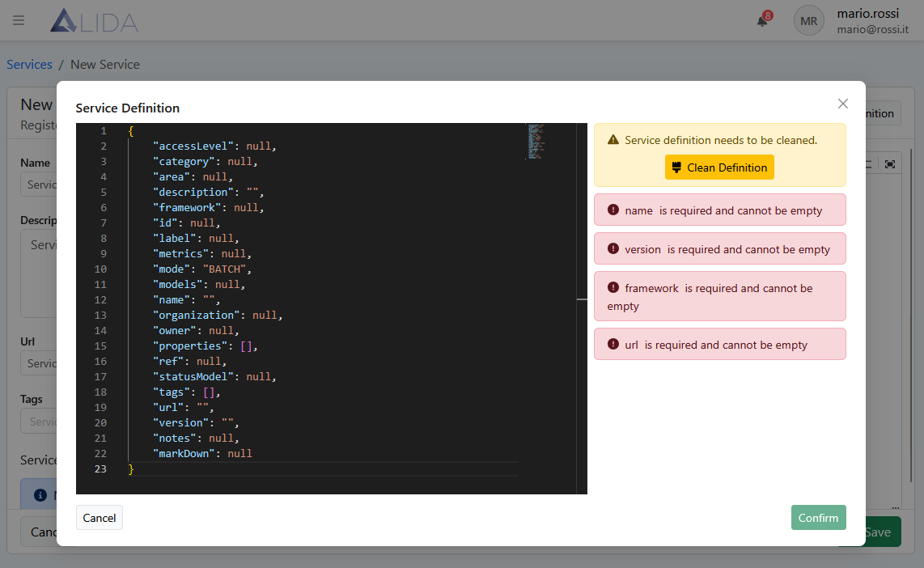Click the "markDown": null line
This screenshot has height=568, width=924.
click(x=202, y=453)
